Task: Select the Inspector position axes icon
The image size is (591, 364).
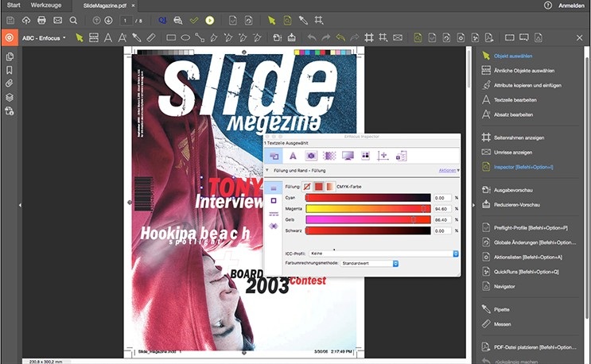Action: (383, 156)
